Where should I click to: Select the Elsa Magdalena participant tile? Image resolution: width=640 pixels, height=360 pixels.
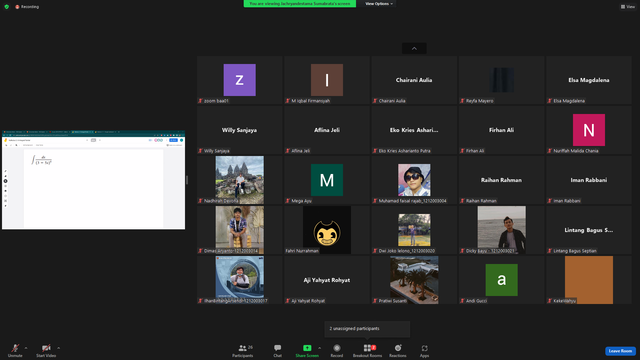coord(589,80)
